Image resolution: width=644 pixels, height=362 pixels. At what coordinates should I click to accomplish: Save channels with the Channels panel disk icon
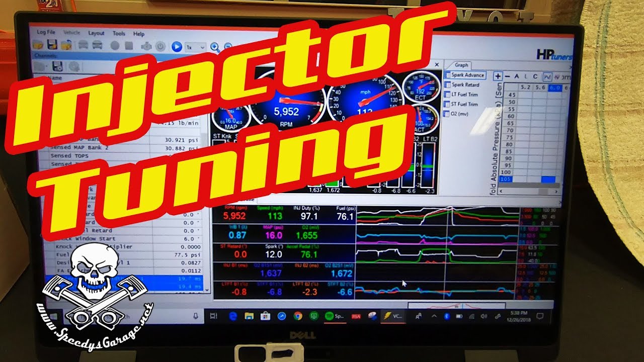click(57, 65)
